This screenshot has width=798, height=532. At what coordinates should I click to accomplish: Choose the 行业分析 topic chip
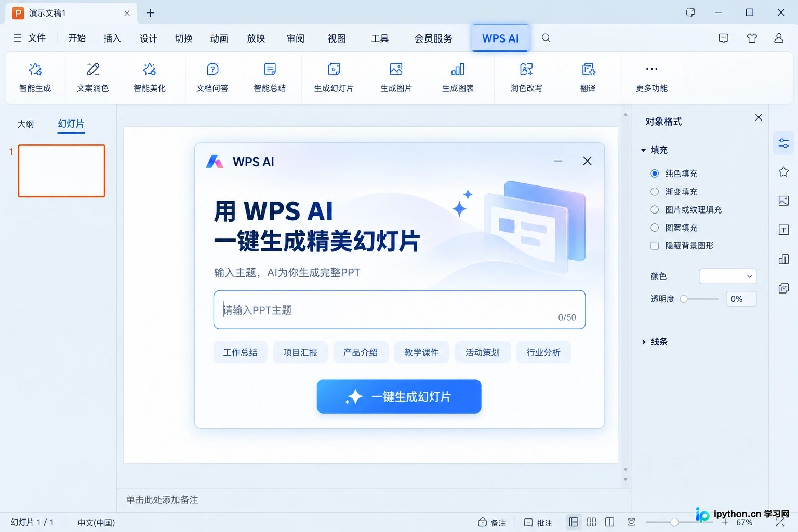pyautogui.click(x=543, y=352)
